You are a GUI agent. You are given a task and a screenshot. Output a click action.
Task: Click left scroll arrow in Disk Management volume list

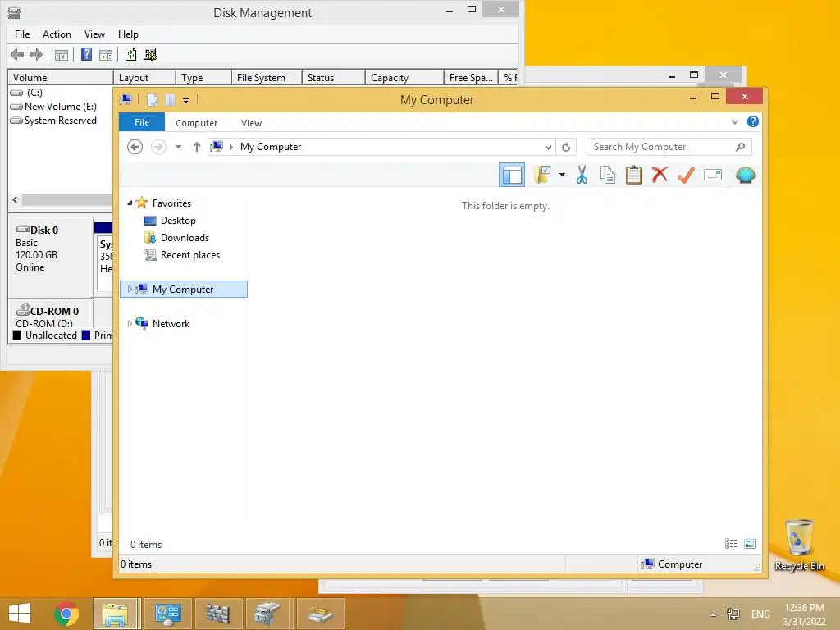pos(15,199)
